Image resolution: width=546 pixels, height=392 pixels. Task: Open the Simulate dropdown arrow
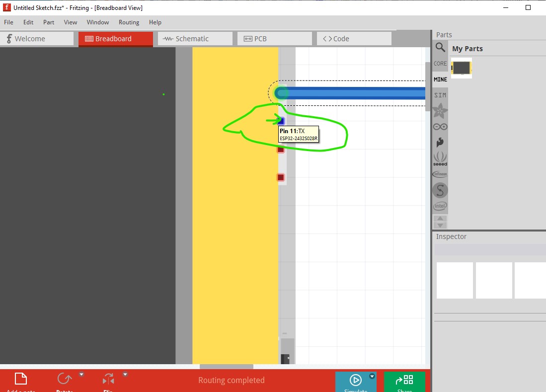pos(372,377)
